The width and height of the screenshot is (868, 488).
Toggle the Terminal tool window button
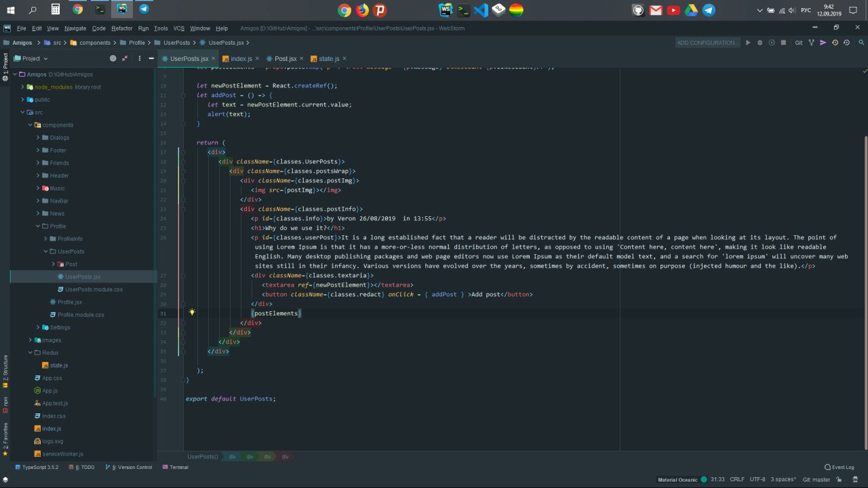point(175,467)
